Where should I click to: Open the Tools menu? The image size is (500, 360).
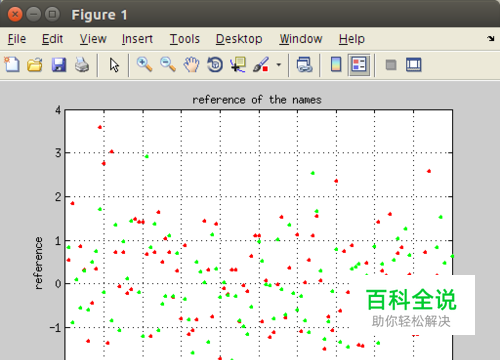(184, 39)
